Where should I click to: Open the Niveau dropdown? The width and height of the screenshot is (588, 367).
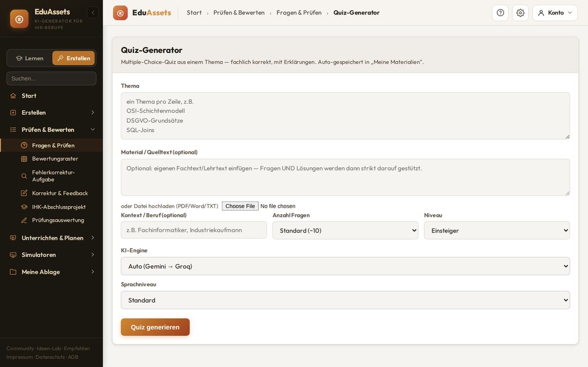coord(497,231)
